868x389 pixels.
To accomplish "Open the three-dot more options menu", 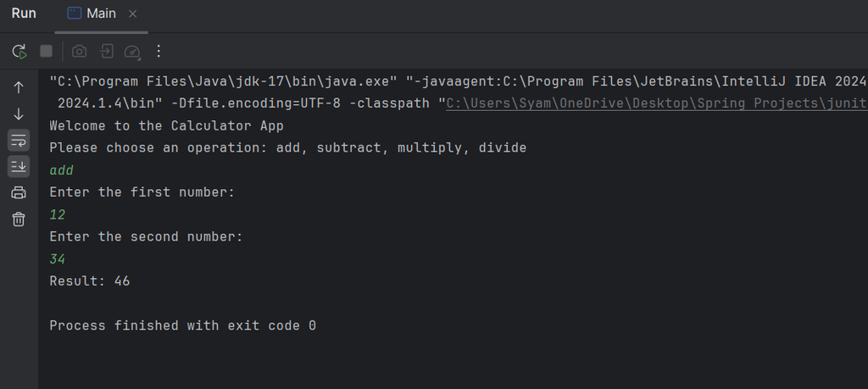I will tap(158, 52).
